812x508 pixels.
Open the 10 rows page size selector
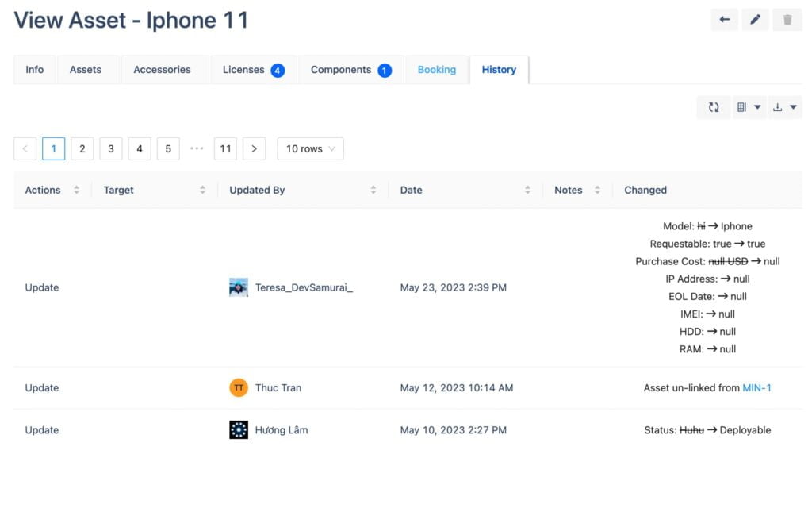coord(310,148)
